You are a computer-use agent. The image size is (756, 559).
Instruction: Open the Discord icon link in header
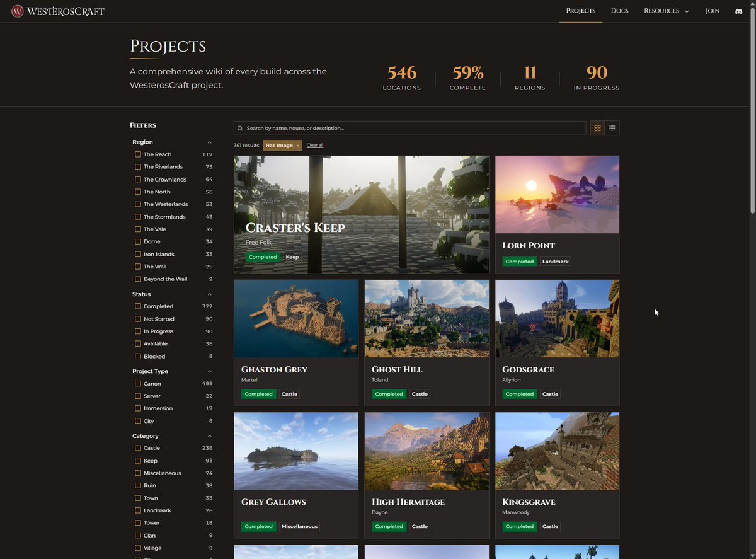[x=739, y=11]
